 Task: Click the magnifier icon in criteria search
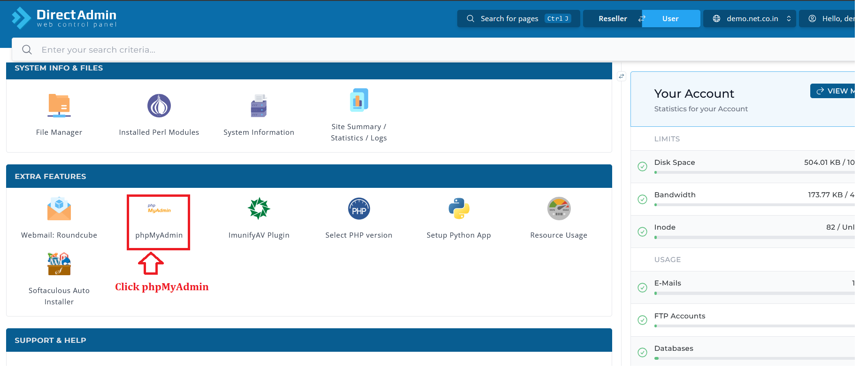pyautogui.click(x=27, y=50)
